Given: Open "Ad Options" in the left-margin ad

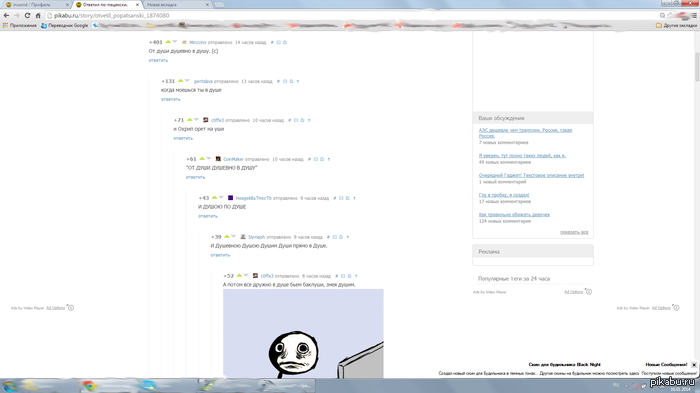Looking at the screenshot, I should click(x=55, y=308).
